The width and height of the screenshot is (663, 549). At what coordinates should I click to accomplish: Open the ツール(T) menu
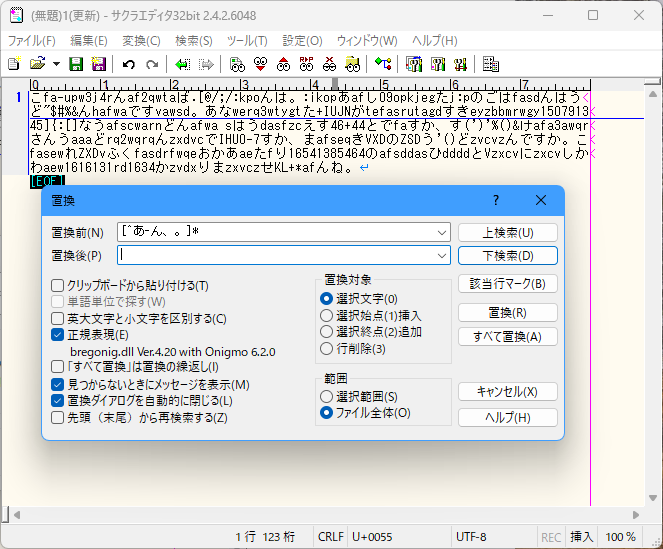[x=247, y=41]
